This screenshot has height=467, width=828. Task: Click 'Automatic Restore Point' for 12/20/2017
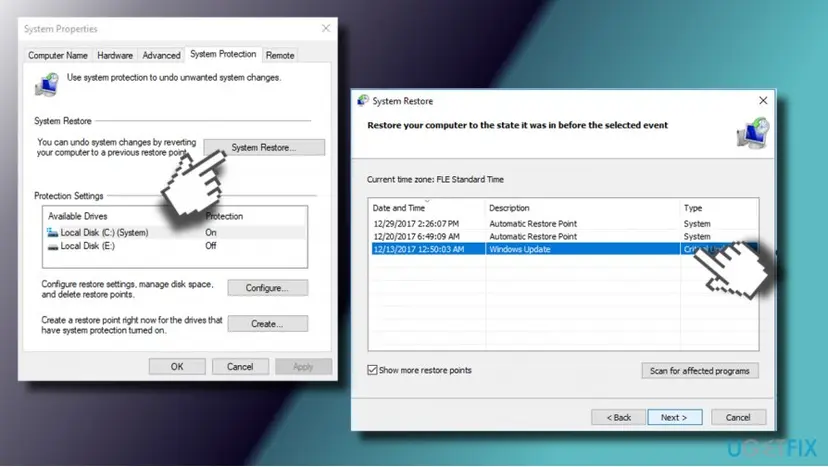pos(533,237)
